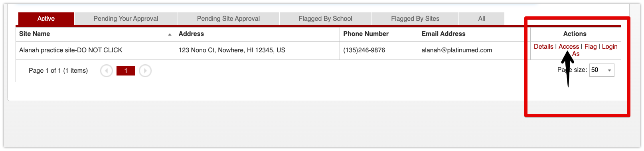Click the Site Name column header
The height and width of the screenshot is (151, 644).
pos(95,34)
